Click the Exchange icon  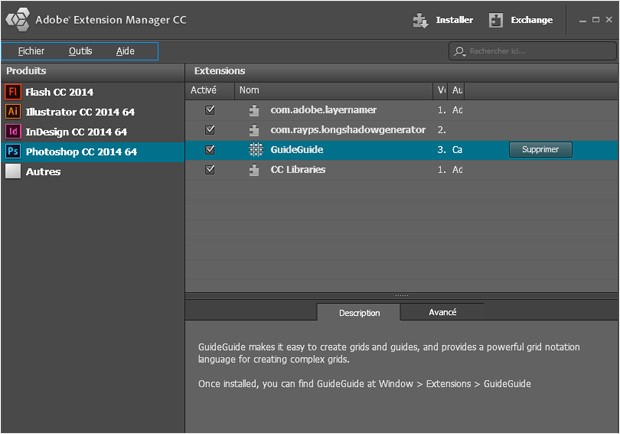point(496,20)
